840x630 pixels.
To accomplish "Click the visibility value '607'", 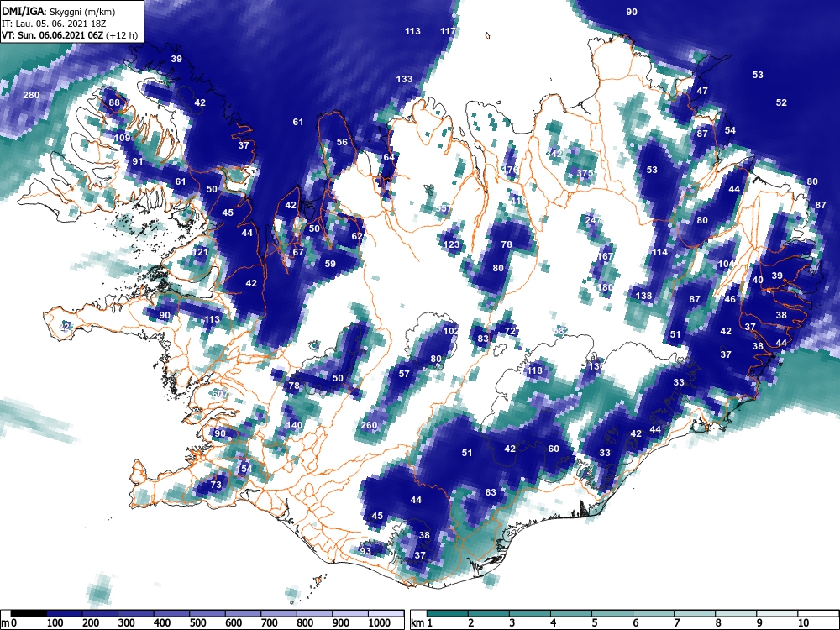I will tap(219, 394).
